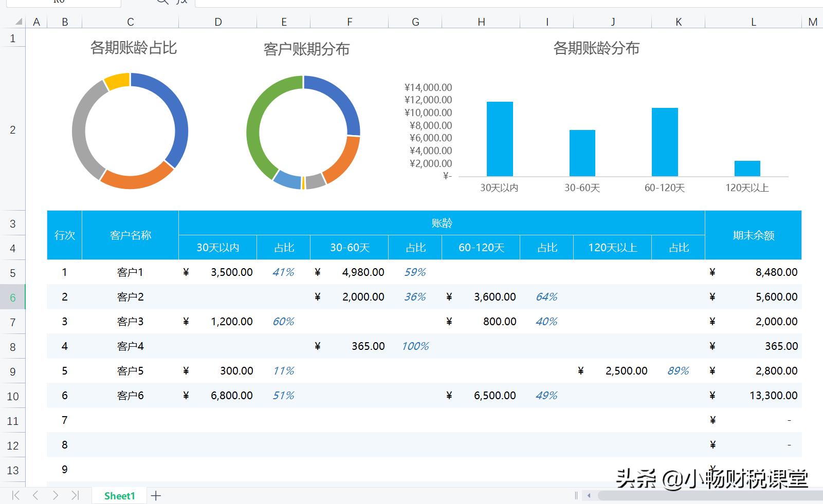This screenshot has width=823, height=504.
Task: Jump to last sheet using navigation arrow
Action: click(x=74, y=495)
